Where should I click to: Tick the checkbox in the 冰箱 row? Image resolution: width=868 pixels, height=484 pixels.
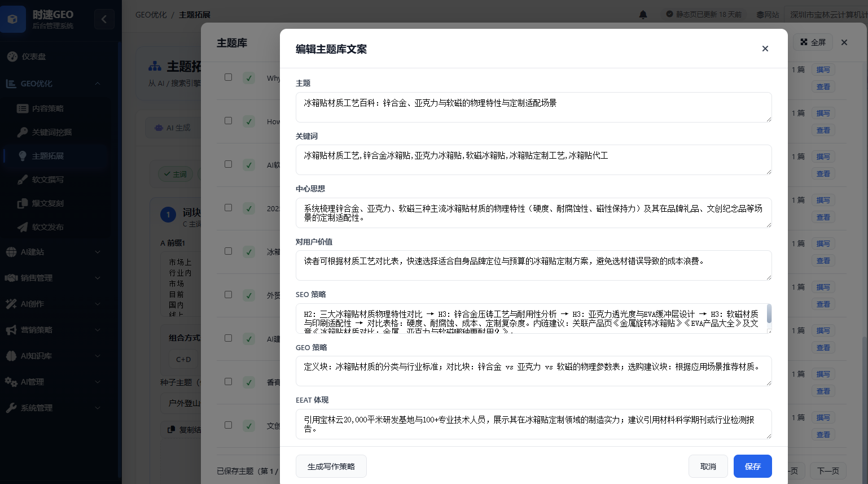[x=228, y=251]
